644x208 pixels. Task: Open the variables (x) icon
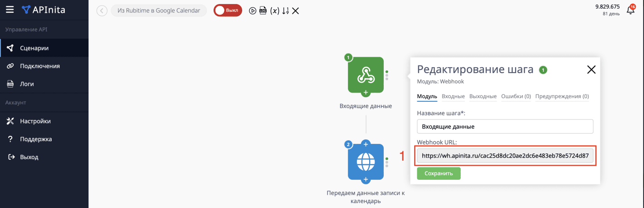tap(274, 10)
